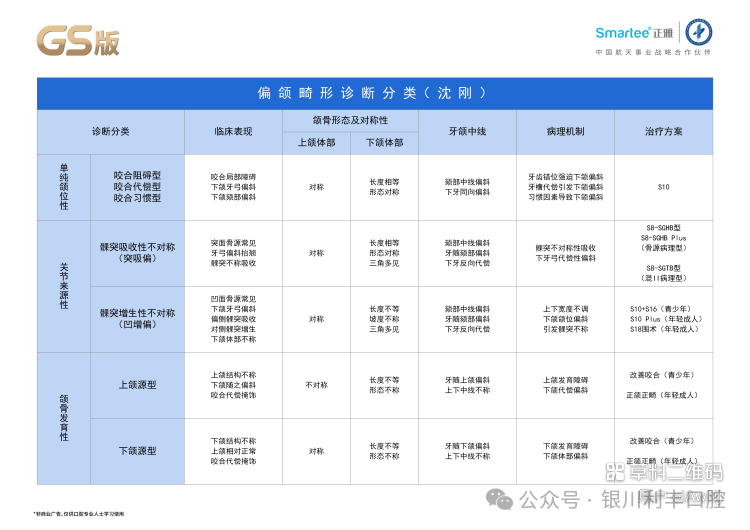Click the 治疗方案 column header
This screenshot has height=530, width=750.
tap(663, 132)
